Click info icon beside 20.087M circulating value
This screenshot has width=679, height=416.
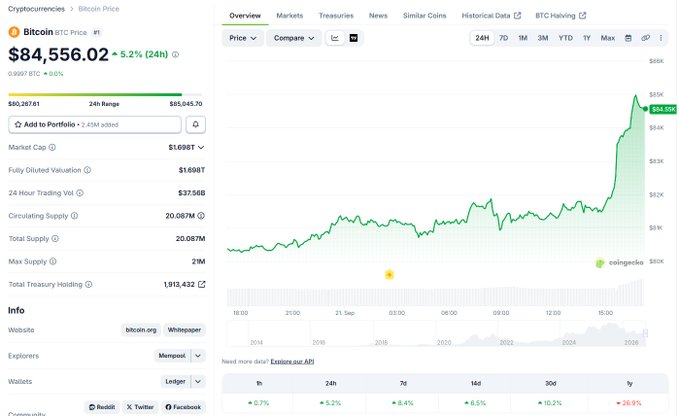[x=201, y=216]
